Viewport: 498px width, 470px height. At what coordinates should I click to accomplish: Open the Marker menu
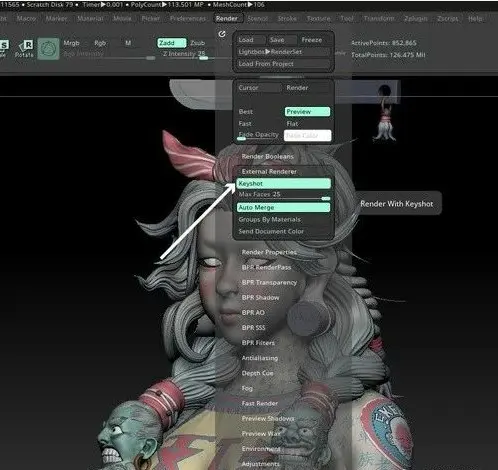(56, 19)
